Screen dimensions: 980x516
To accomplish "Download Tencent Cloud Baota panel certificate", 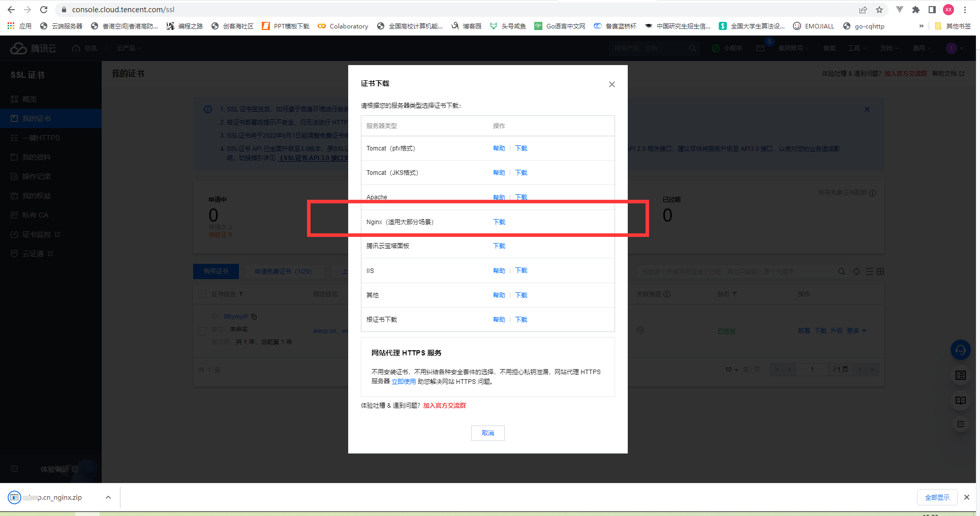I will pos(499,246).
